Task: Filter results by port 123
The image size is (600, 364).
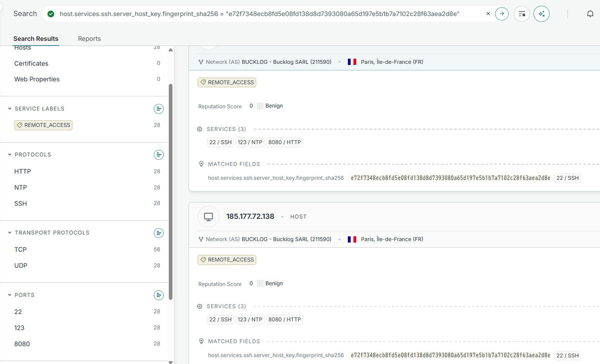Action: point(19,328)
